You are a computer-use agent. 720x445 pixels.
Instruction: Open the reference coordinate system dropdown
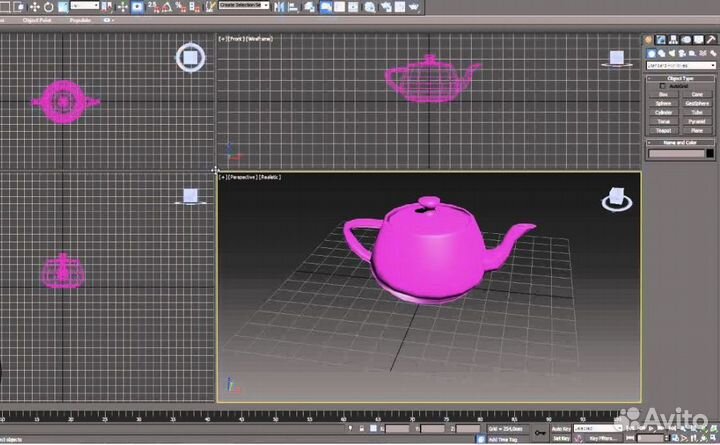(x=84, y=5)
